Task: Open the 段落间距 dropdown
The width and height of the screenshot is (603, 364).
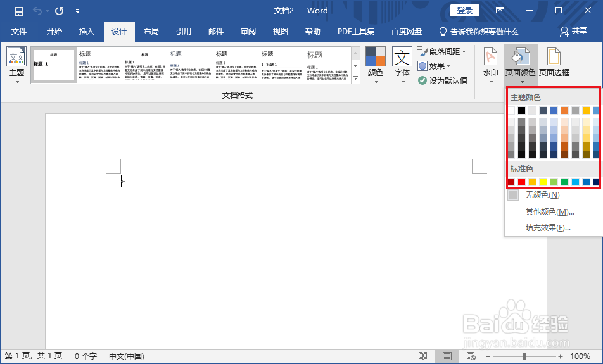Action: pyautogui.click(x=442, y=51)
